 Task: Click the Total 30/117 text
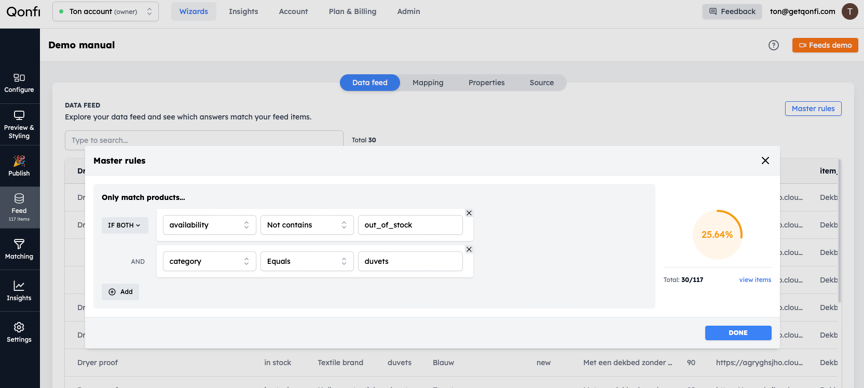[x=683, y=279]
